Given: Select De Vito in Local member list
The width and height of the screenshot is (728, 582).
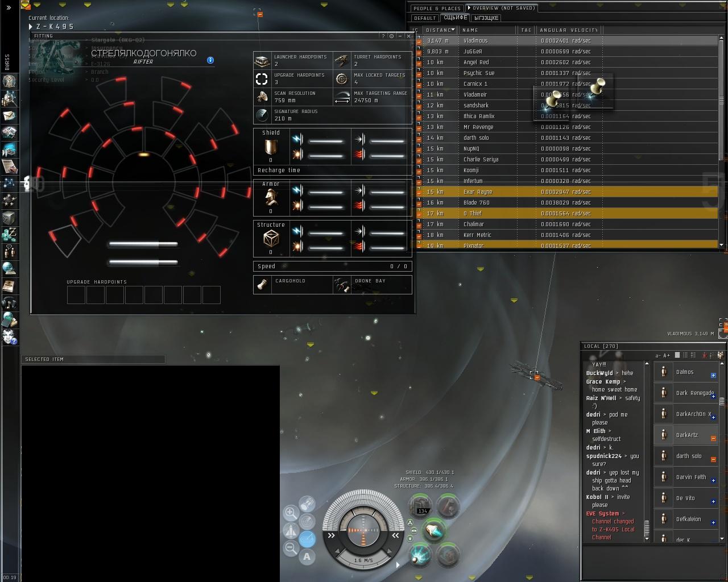Looking at the screenshot, I should (x=686, y=498).
